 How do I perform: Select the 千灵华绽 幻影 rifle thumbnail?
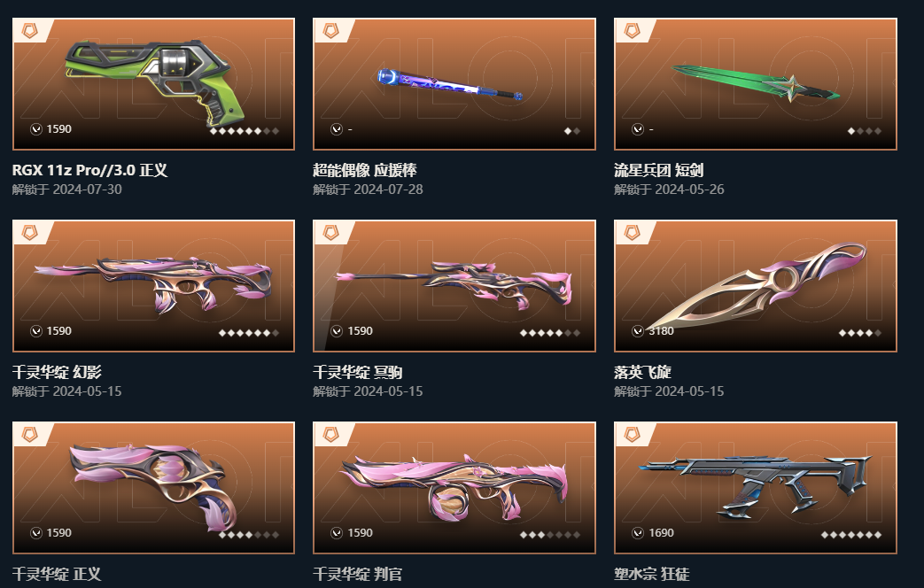[153, 286]
